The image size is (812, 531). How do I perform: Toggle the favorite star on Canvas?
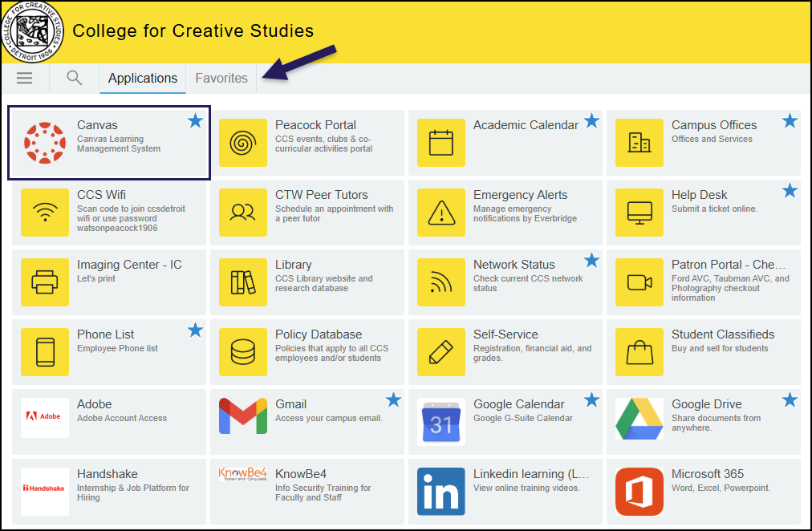point(195,120)
